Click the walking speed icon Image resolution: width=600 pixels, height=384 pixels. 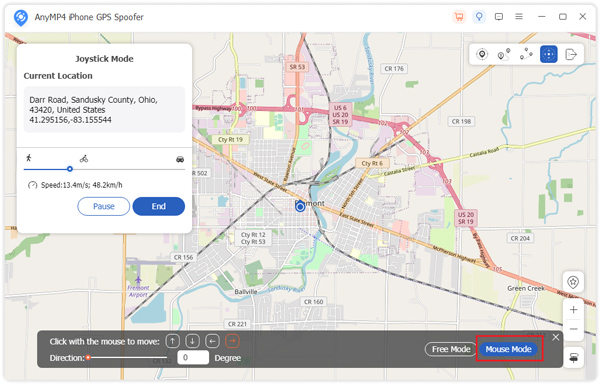coord(29,158)
